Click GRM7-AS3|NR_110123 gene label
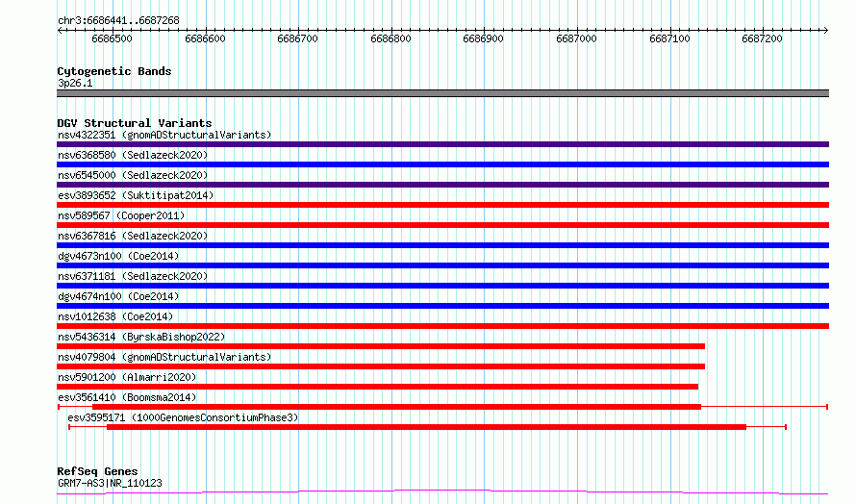Image resolution: width=856 pixels, height=504 pixels. 110,483
